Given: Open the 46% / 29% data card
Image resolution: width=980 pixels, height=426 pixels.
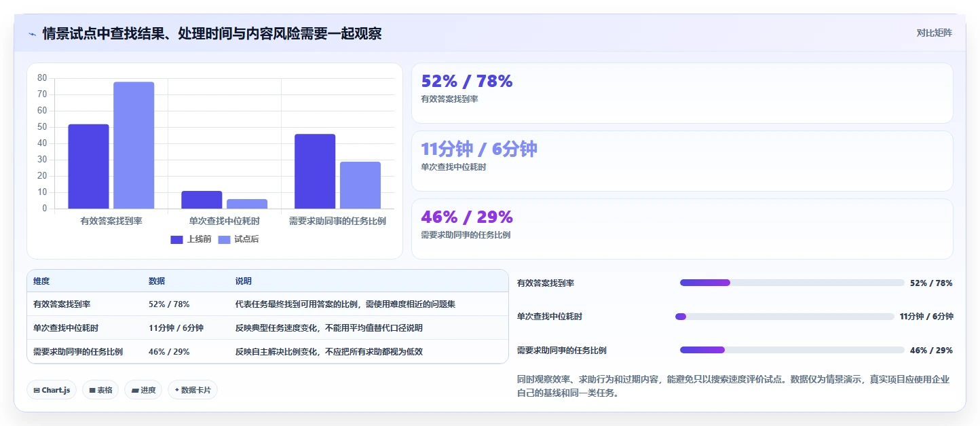Looking at the screenshot, I should click(682, 229).
